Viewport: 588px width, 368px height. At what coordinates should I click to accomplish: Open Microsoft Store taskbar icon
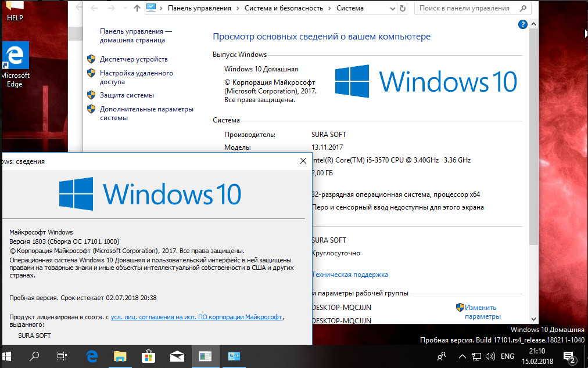tap(149, 356)
